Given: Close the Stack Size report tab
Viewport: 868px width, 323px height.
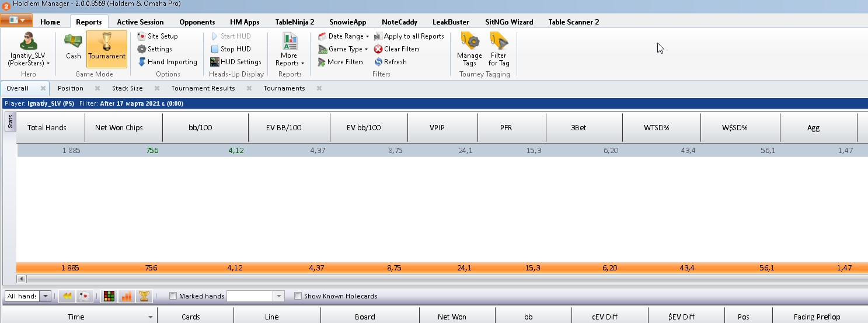Looking at the screenshot, I should pyautogui.click(x=156, y=88).
